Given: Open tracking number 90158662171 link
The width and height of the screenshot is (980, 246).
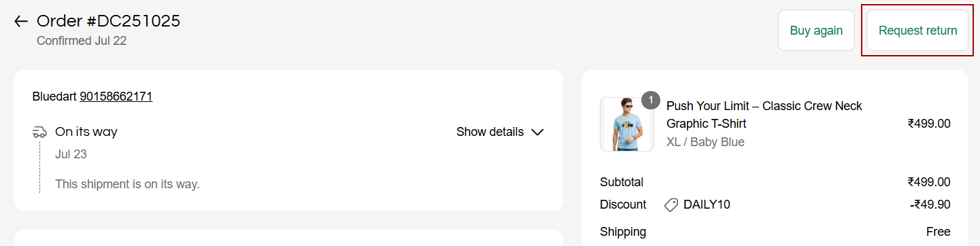Looking at the screenshot, I should [x=116, y=96].
